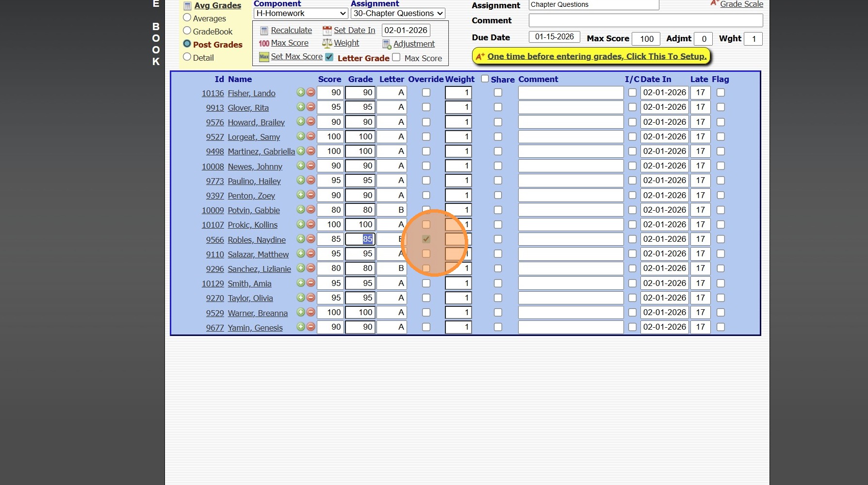Select the GradeBook radio button
This screenshot has height=485, width=868.
187,31
